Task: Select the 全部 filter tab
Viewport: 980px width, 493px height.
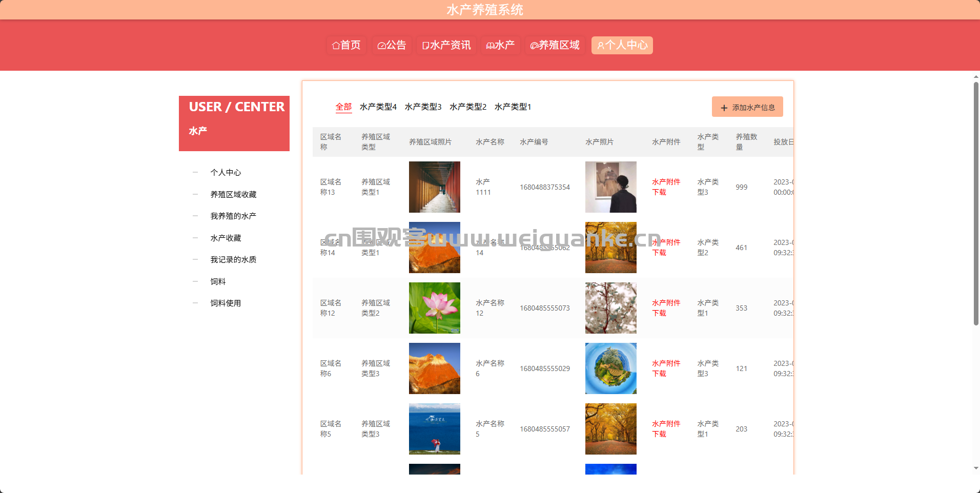Action: click(343, 107)
